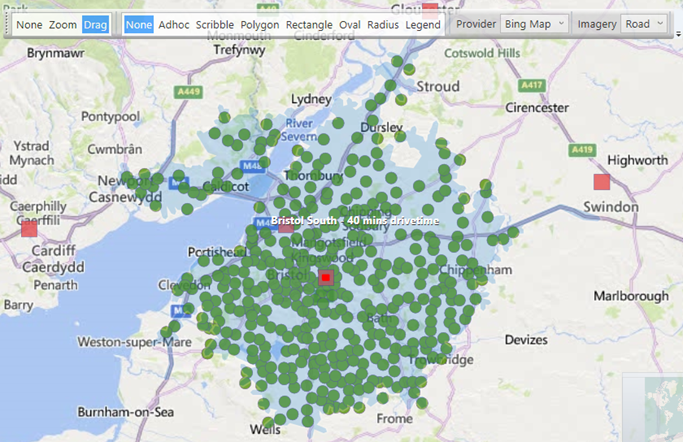Screen dimensions: 683x442
Task: Activate the Rectangle selection tool
Action: coord(309,25)
